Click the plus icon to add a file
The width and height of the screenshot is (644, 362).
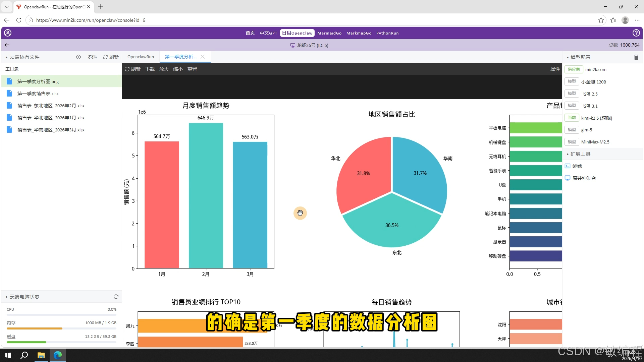pyautogui.click(x=78, y=57)
